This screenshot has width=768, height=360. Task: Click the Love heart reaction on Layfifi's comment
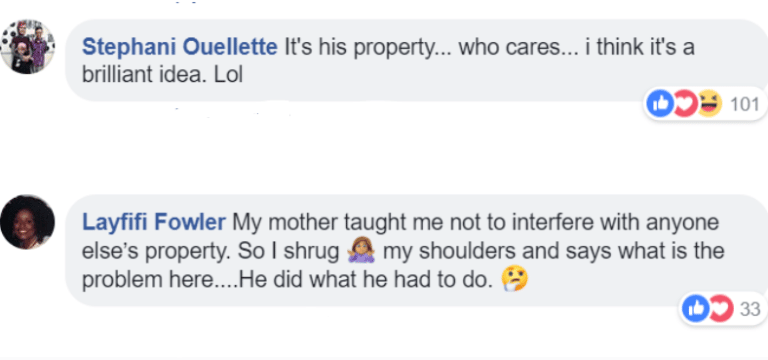coord(721,309)
